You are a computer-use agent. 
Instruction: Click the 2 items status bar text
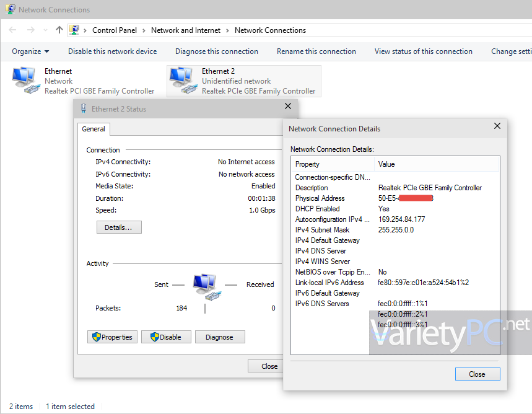21,407
